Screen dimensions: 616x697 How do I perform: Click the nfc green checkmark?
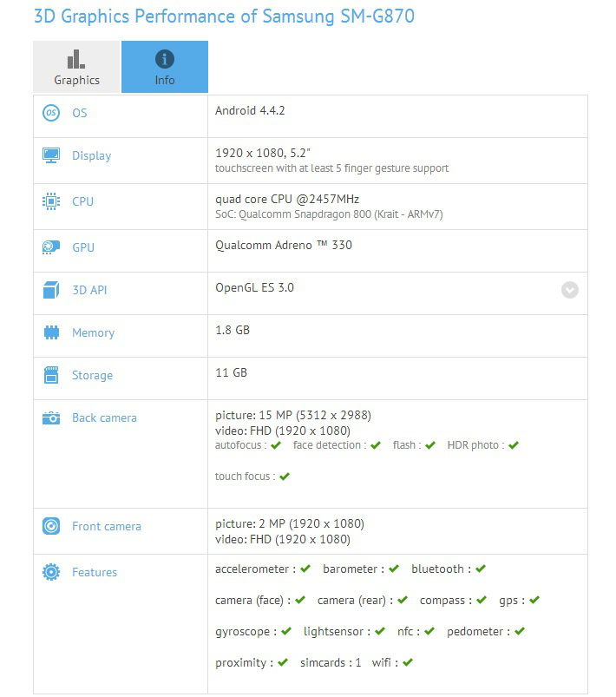tap(429, 631)
